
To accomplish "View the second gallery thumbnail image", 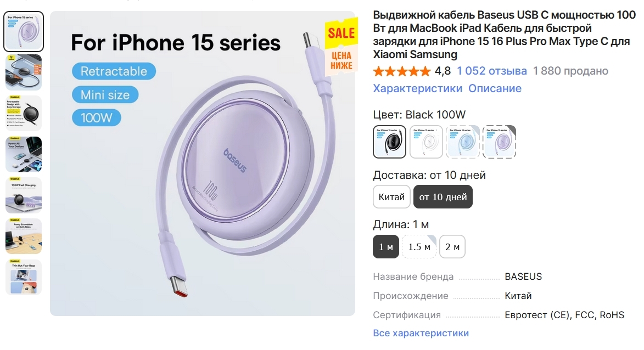I will pos(24,72).
